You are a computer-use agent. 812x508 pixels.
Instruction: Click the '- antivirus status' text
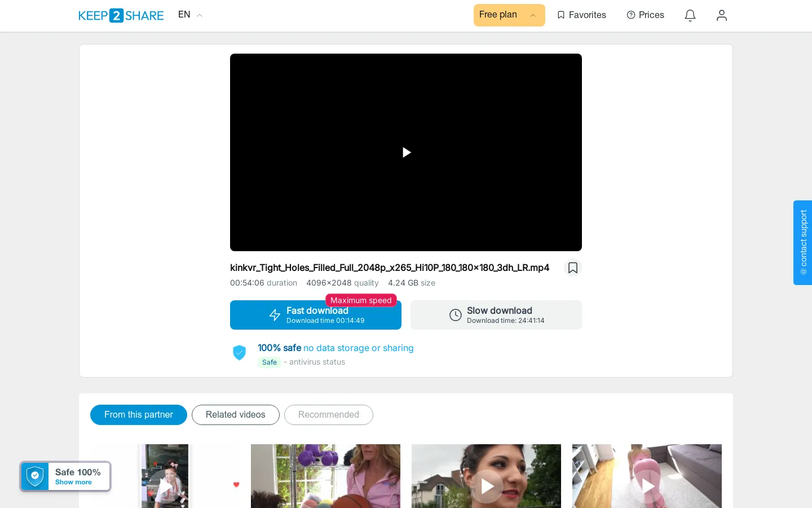(x=315, y=362)
